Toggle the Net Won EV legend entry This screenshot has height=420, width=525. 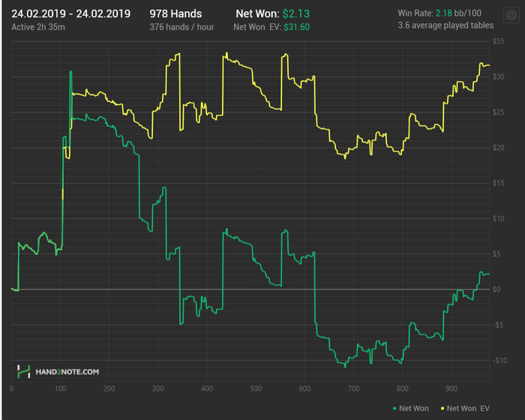[465, 408]
